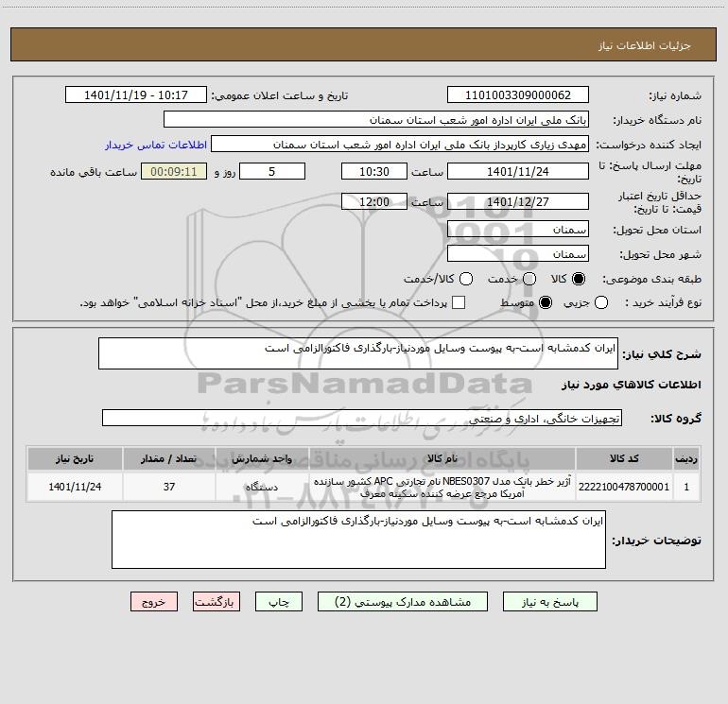
Task: Click the unit cell دستگاه
Action: coord(262,487)
